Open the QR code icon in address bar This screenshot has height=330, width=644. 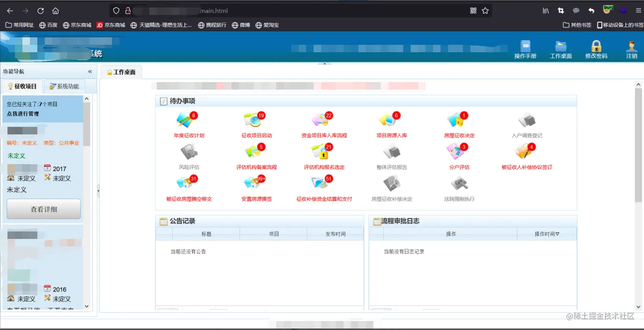click(x=473, y=11)
